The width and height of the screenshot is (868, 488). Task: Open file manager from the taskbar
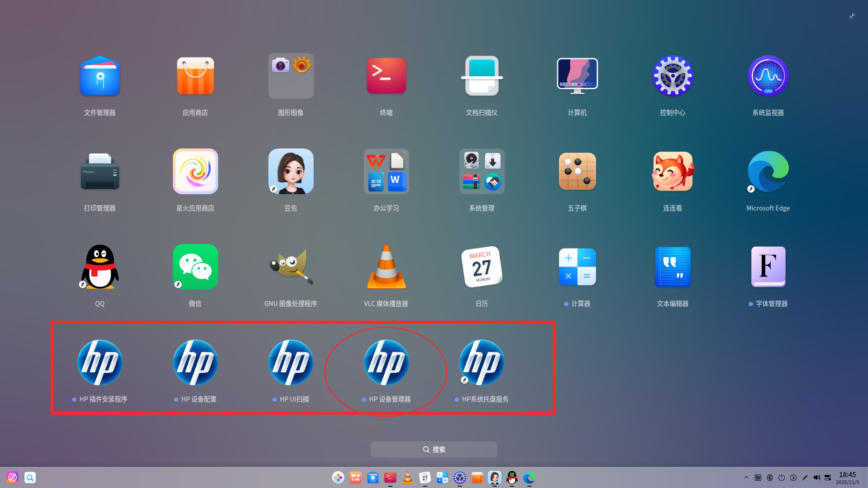tap(373, 478)
